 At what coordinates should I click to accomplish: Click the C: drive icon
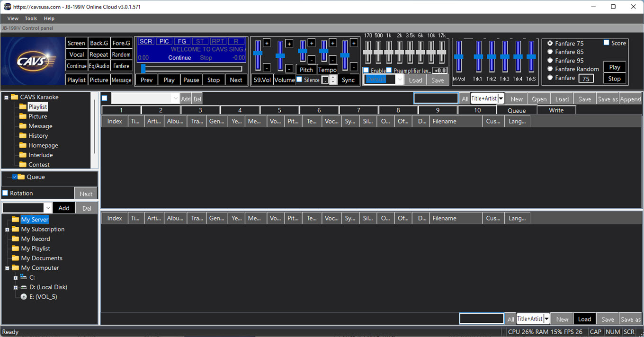(24, 277)
